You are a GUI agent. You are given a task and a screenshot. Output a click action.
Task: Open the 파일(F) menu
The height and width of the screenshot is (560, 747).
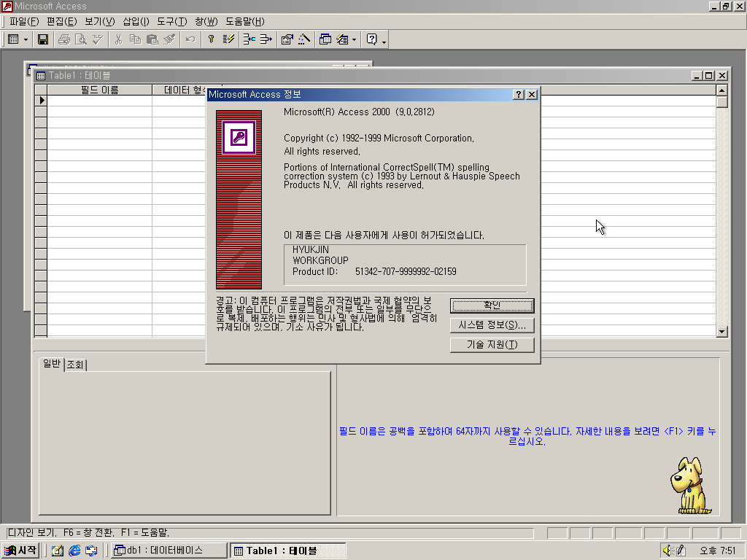(x=24, y=21)
